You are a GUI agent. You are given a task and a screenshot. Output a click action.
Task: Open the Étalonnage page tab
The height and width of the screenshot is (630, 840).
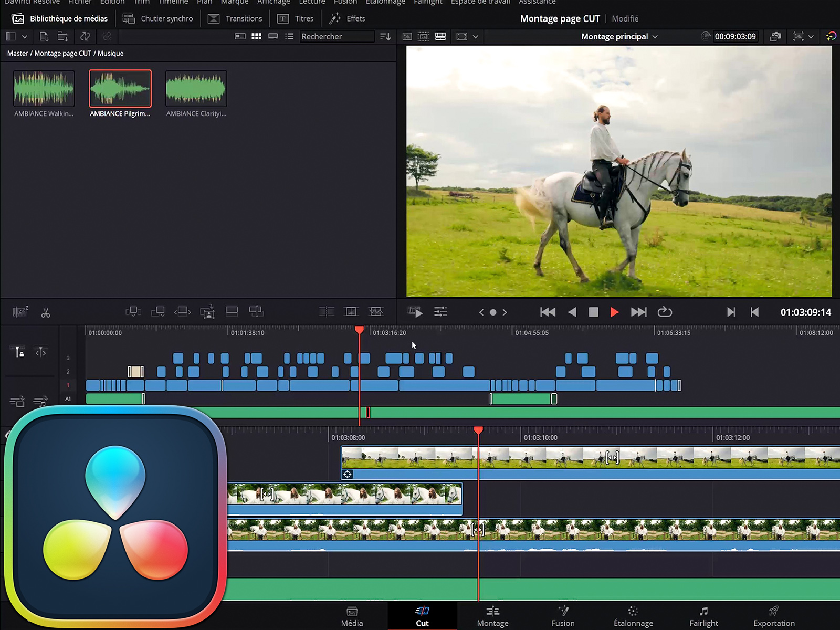(x=633, y=616)
